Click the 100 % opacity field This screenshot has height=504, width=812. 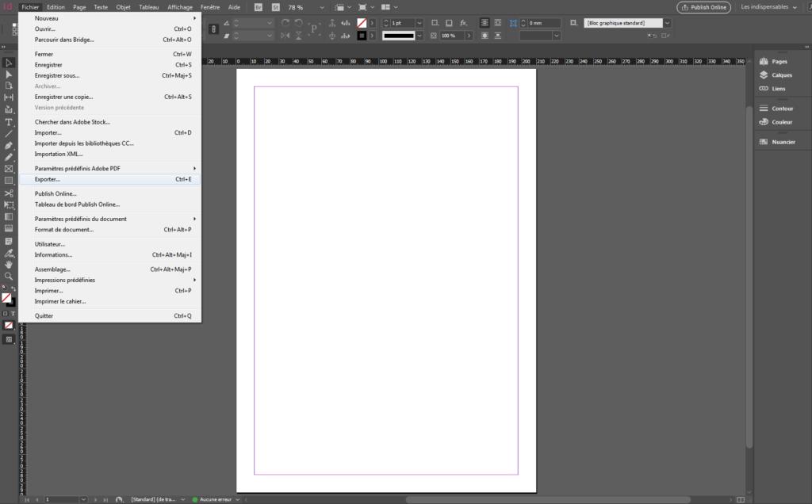click(451, 36)
